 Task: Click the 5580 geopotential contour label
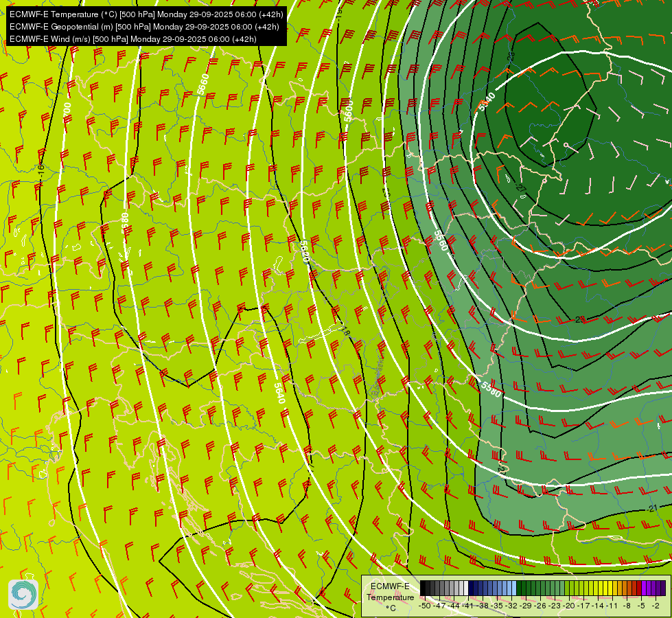(x=491, y=389)
